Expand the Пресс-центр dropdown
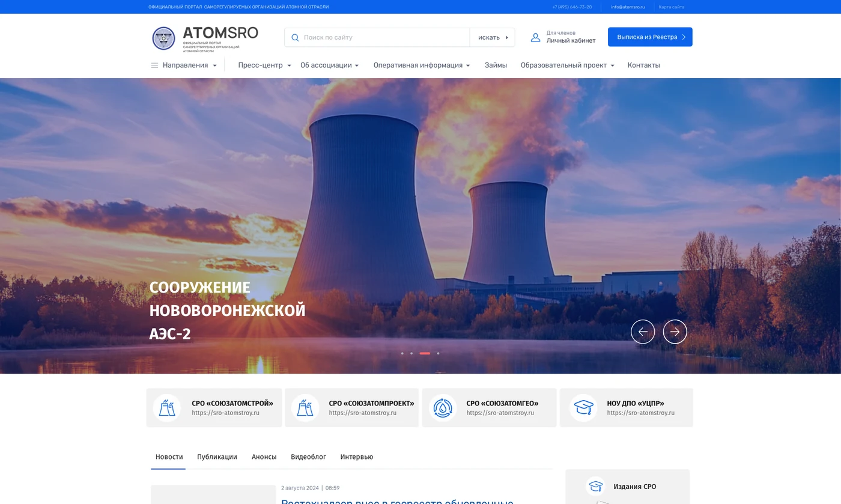 [264, 65]
